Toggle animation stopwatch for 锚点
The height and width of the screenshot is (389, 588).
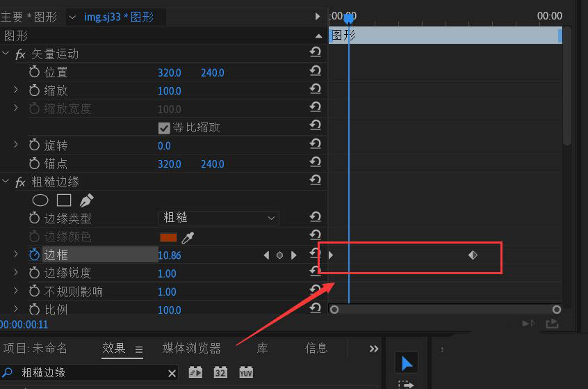(34, 163)
